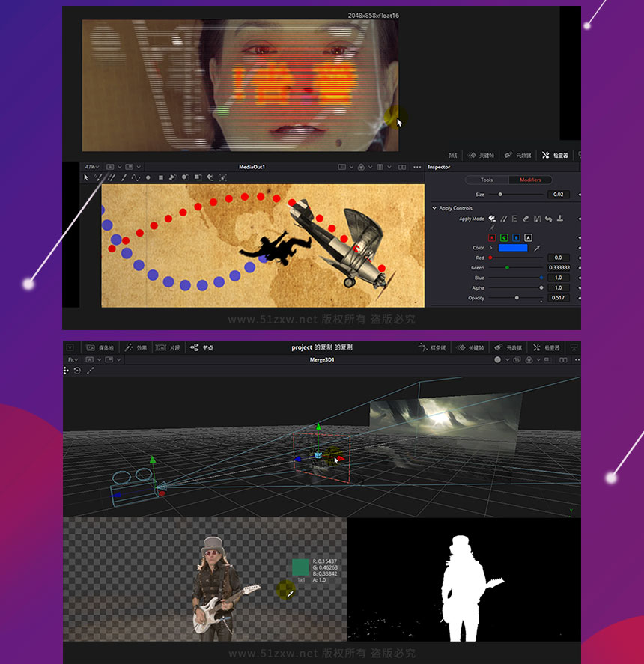Select the circle shape paint tool
The height and width of the screenshot is (664, 644).
click(148, 178)
